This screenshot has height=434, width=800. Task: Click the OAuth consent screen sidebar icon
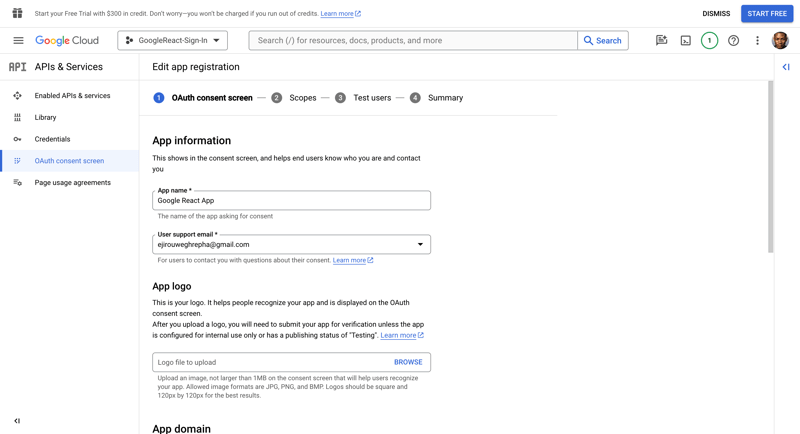pyautogui.click(x=17, y=161)
